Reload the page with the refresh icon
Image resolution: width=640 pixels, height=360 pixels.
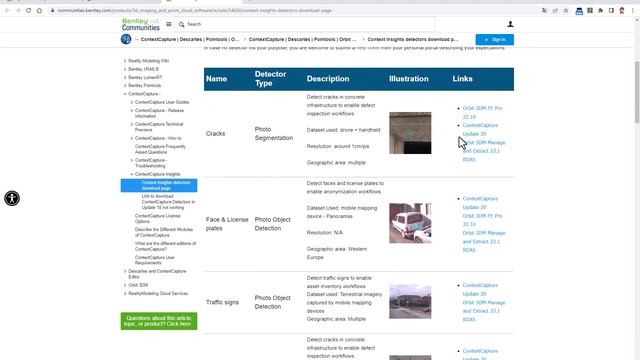tap(29, 11)
